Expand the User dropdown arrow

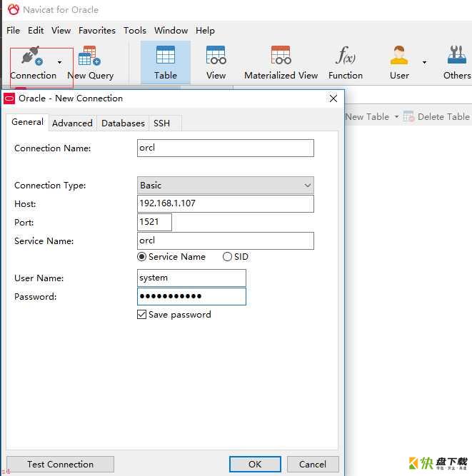tap(424, 62)
